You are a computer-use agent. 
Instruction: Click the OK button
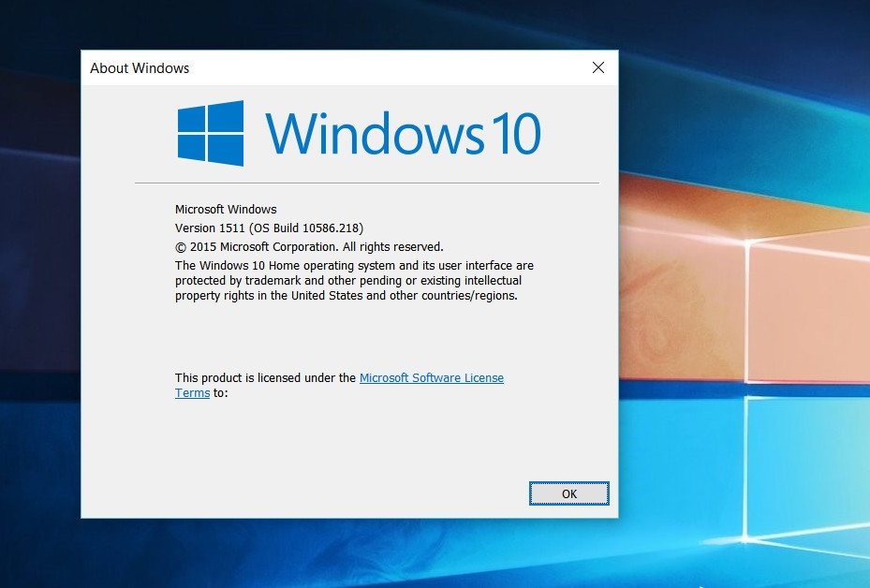(568, 493)
